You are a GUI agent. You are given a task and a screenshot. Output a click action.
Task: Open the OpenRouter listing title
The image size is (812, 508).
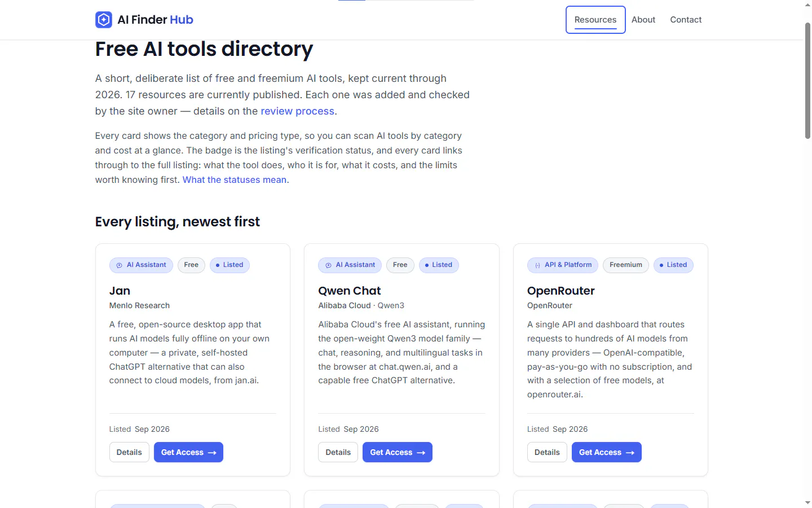point(561,291)
